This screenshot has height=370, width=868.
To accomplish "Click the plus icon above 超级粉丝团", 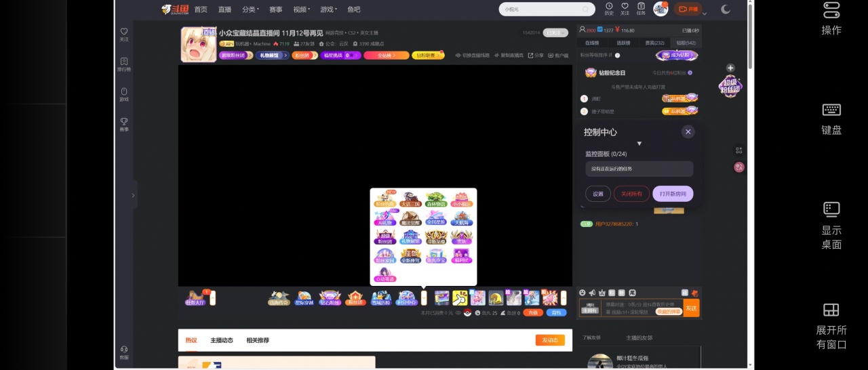I will [730, 68].
